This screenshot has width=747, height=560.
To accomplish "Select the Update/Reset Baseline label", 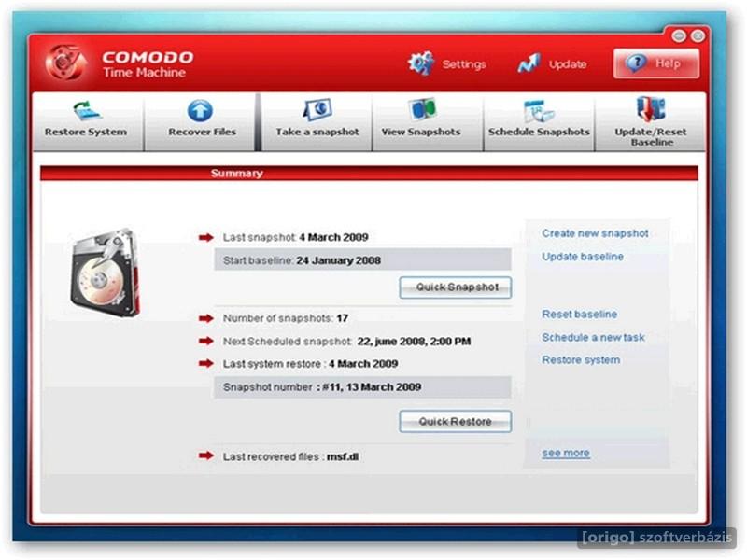I will 651,137.
